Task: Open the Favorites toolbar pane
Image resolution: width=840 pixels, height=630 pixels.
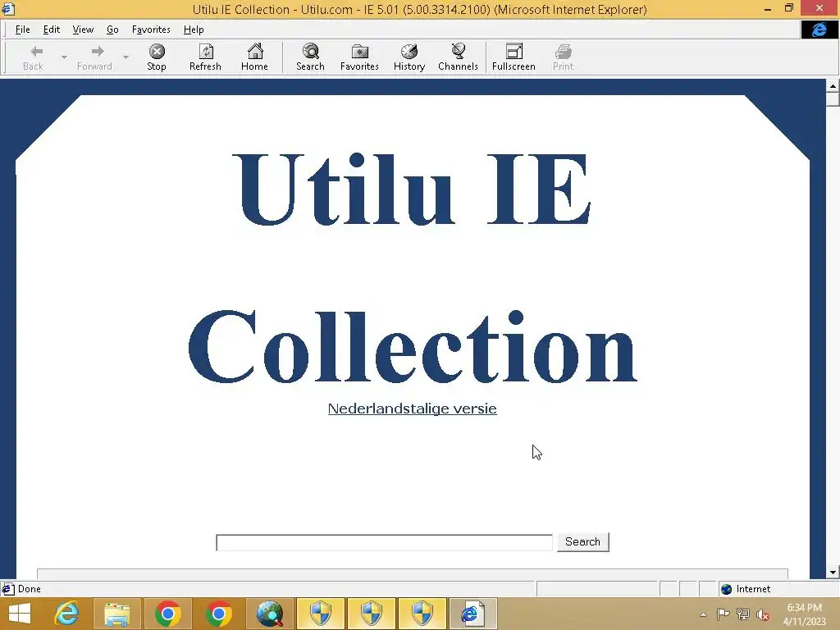Action: click(359, 57)
